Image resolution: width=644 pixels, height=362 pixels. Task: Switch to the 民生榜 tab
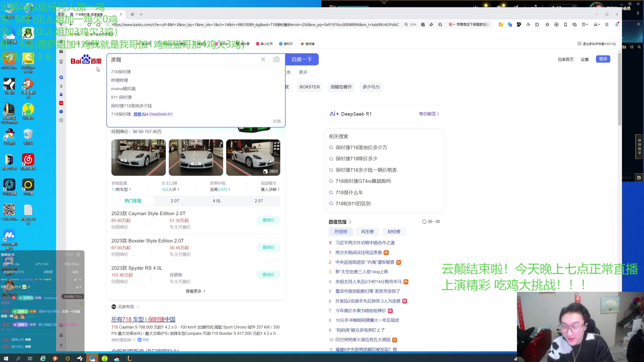pos(368,232)
